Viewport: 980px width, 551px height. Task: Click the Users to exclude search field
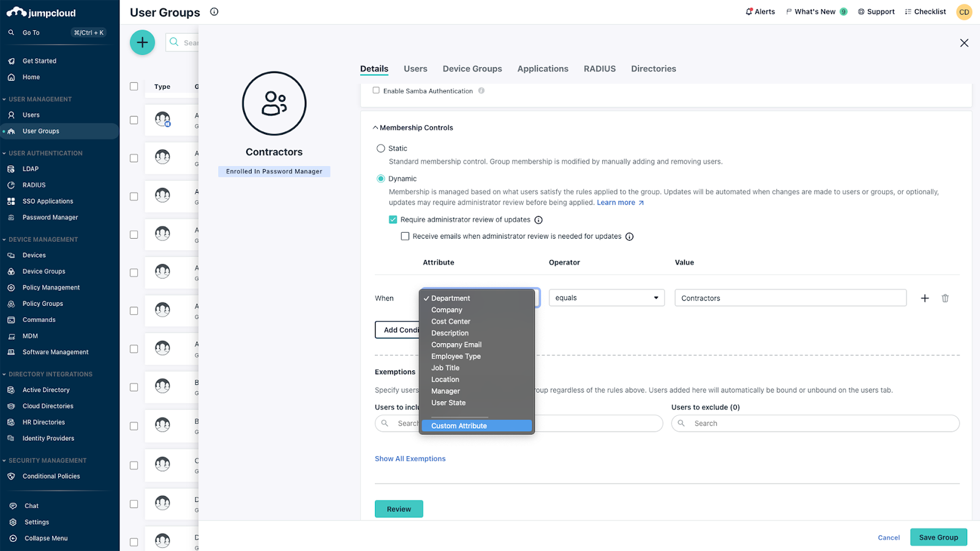[815, 424]
